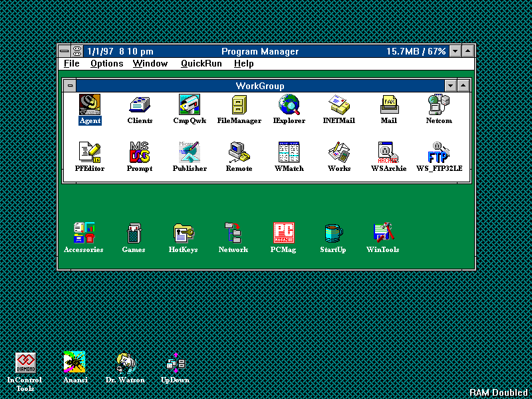
Task: Maximize the Program Manager window
Action: click(468, 52)
